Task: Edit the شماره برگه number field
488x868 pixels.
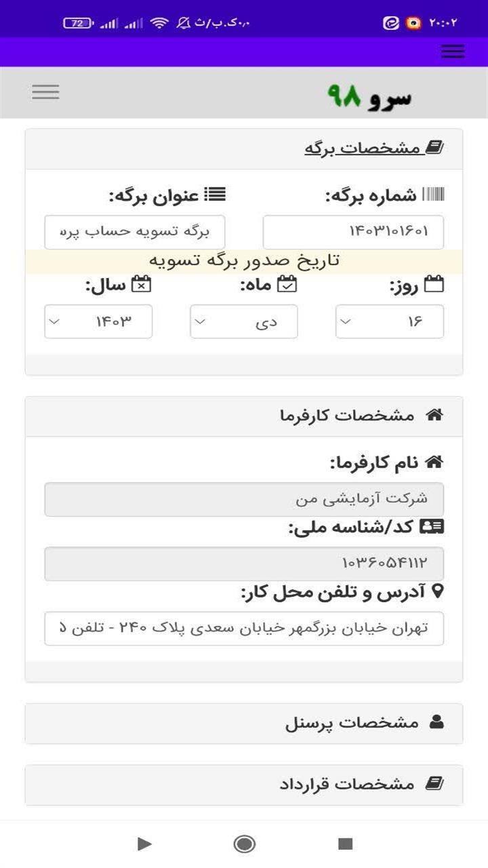Action: 353,232
